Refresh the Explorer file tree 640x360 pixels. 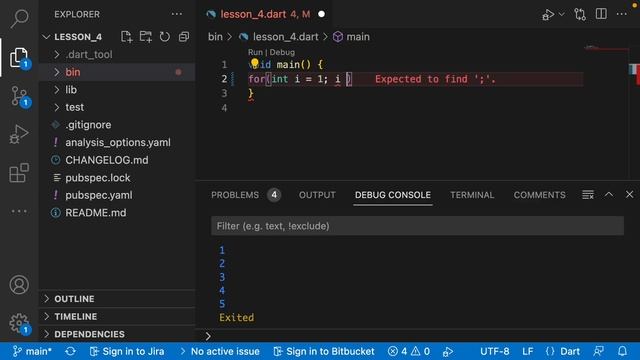coord(165,37)
